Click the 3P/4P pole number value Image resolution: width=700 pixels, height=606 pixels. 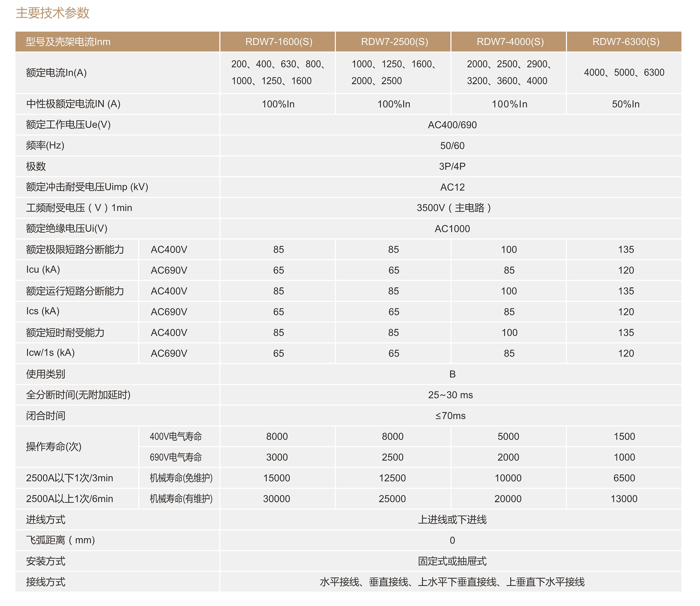(452, 166)
